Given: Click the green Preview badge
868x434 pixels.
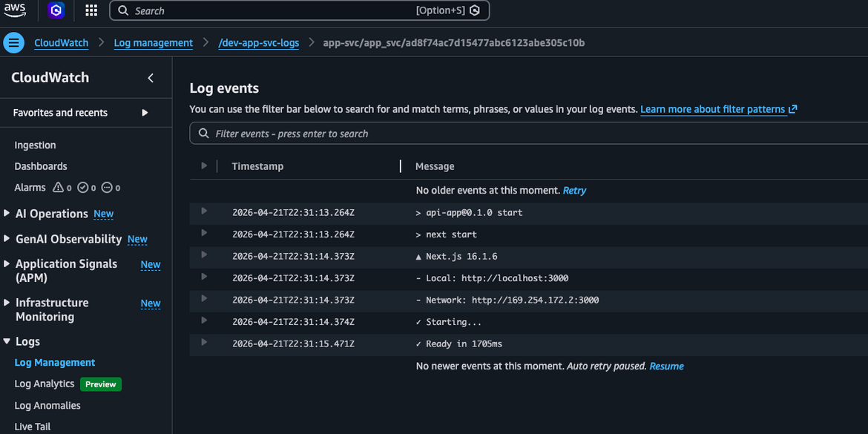Looking at the screenshot, I should tap(101, 384).
